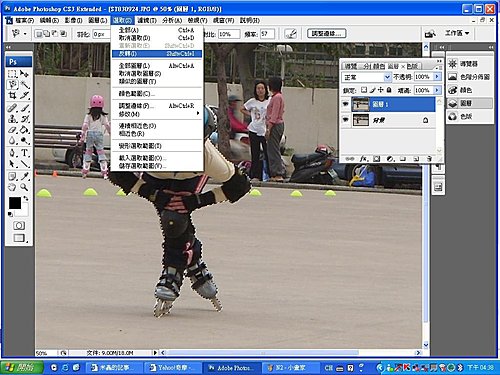Open the 檔案(F) File menu
This screenshot has height=375, width=500.
click(25, 20)
